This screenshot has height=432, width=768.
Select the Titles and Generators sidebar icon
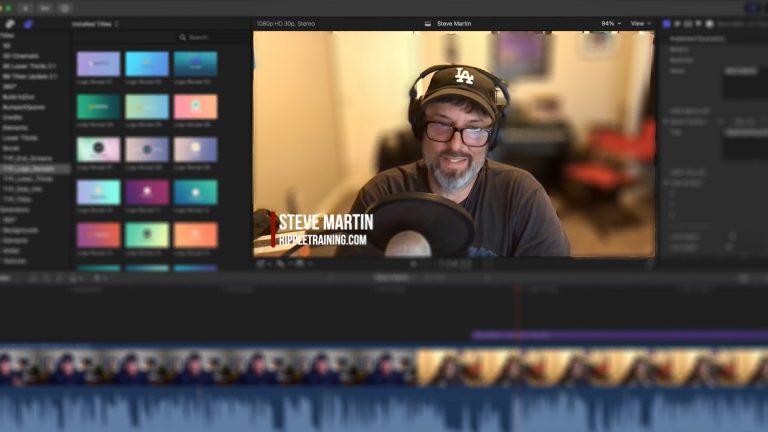[28, 24]
